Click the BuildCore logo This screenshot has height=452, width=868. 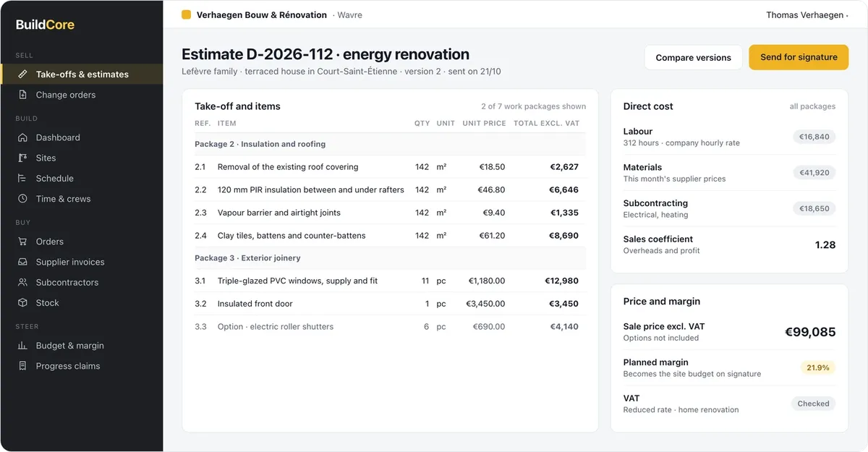(45, 25)
